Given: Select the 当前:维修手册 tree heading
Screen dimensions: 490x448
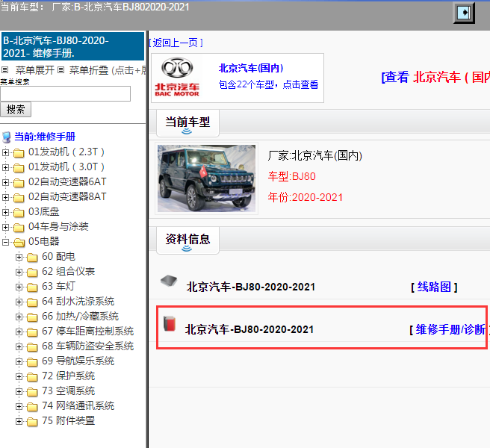Looking at the screenshot, I should pyautogui.click(x=45, y=137).
